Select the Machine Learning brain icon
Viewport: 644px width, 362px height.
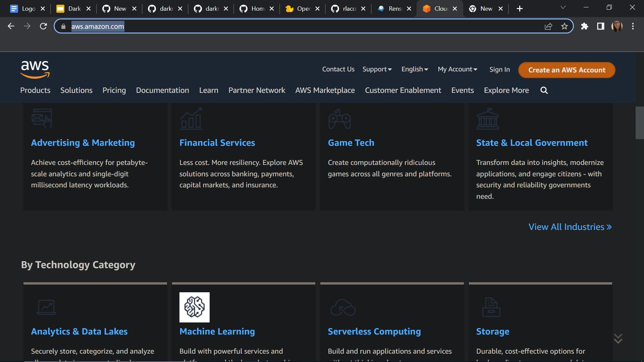click(x=194, y=307)
